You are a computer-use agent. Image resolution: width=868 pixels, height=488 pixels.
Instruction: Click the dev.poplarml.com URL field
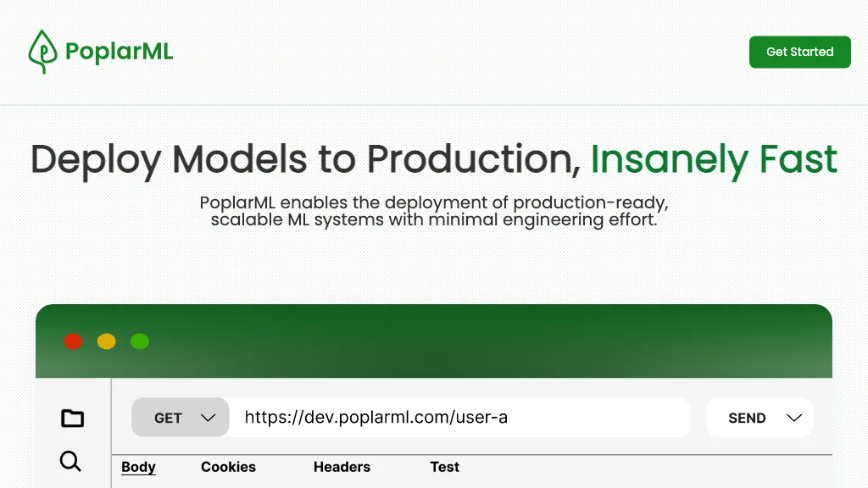pyautogui.click(x=458, y=418)
